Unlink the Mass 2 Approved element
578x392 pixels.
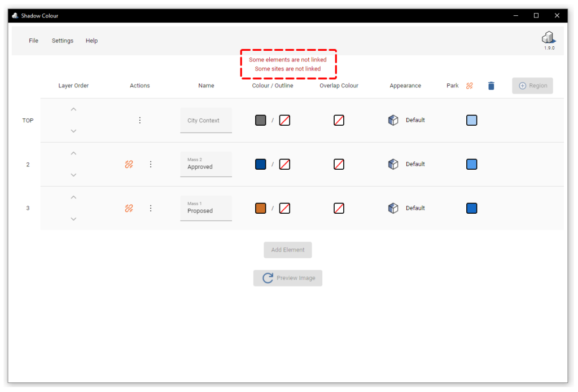pos(129,164)
